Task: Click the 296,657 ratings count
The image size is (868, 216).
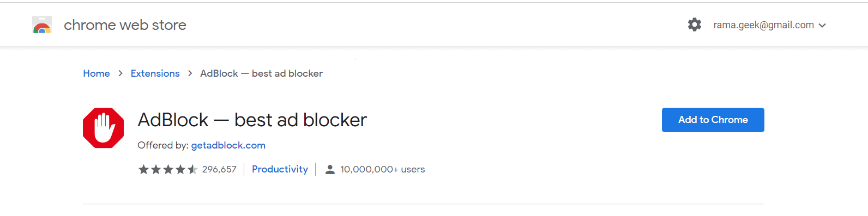Action: [219, 170]
